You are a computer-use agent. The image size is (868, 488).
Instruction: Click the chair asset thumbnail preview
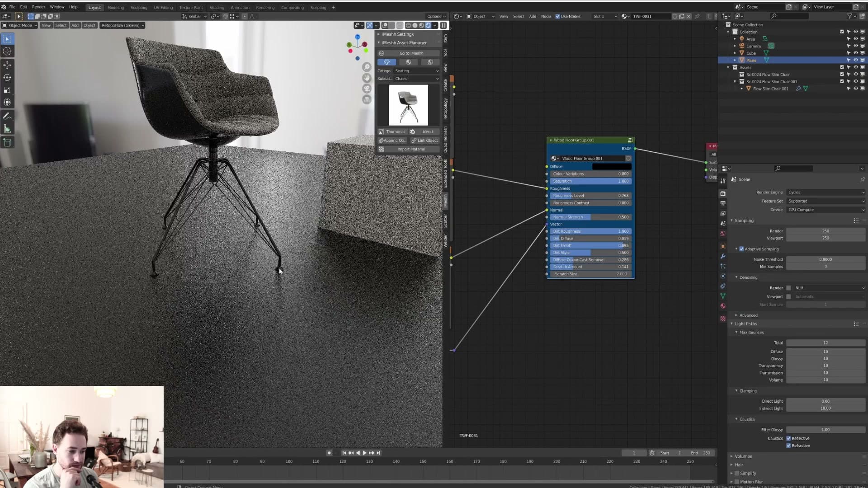tap(408, 105)
